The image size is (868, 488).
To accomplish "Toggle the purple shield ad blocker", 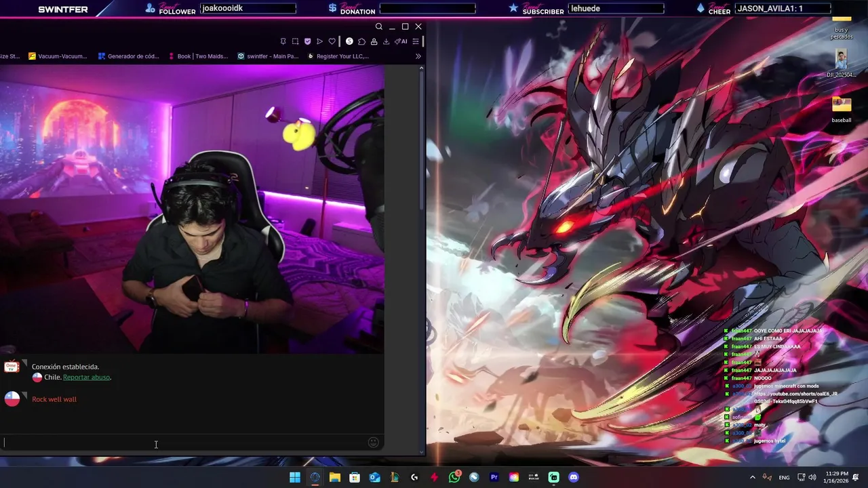I will coord(307,41).
